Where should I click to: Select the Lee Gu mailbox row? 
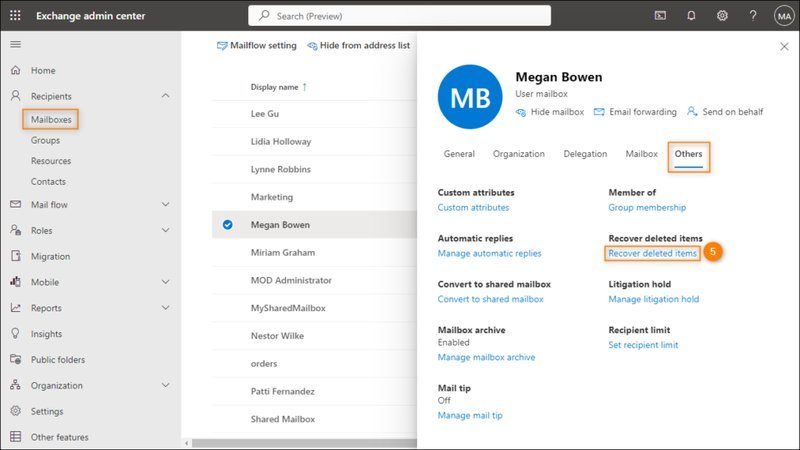coord(314,114)
